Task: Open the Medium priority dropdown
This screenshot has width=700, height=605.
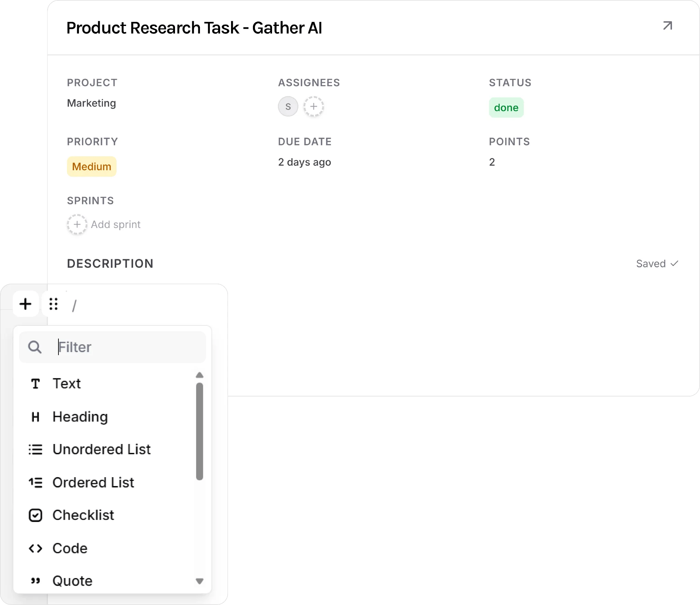Action: coord(92,167)
